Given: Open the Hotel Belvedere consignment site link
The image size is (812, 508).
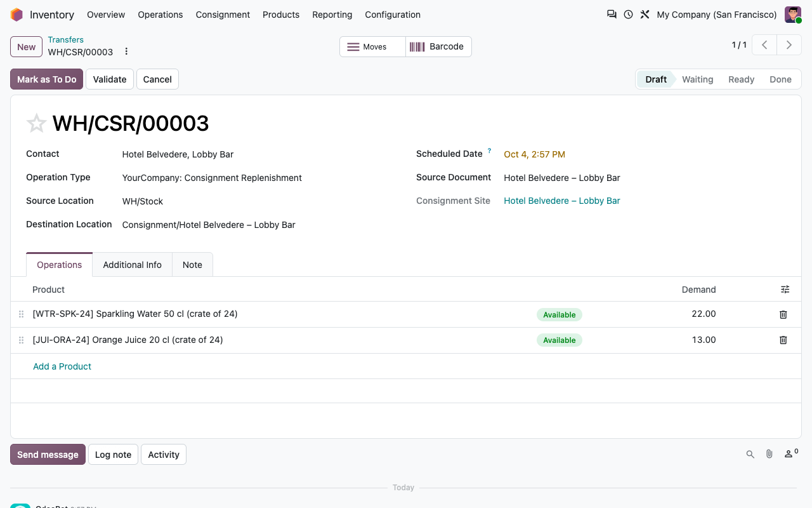Looking at the screenshot, I should 562,201.
